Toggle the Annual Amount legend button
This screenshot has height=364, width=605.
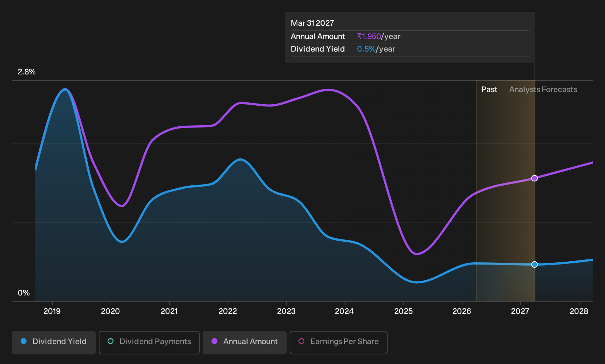click(x=245, y=343)
